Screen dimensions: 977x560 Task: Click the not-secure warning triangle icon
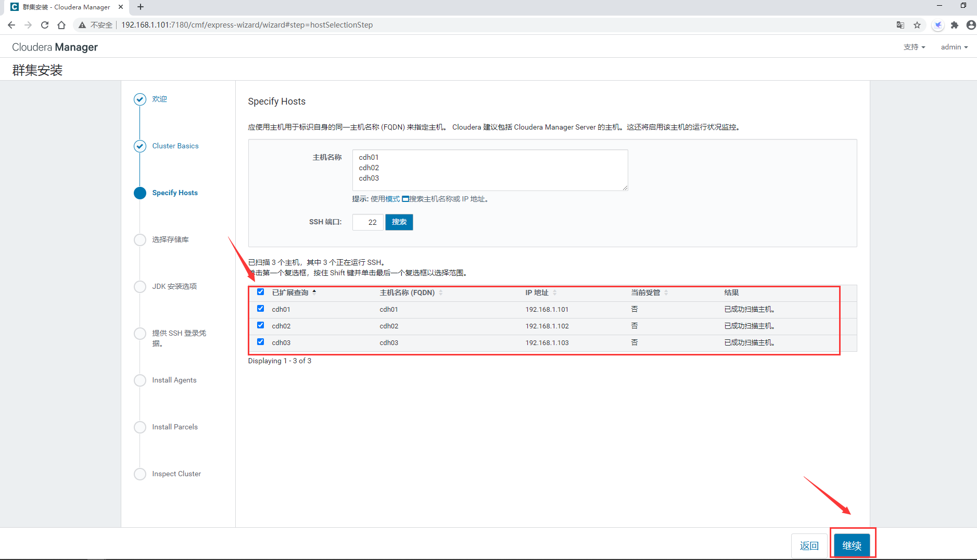pyautogui.click(x=82, y=25)
